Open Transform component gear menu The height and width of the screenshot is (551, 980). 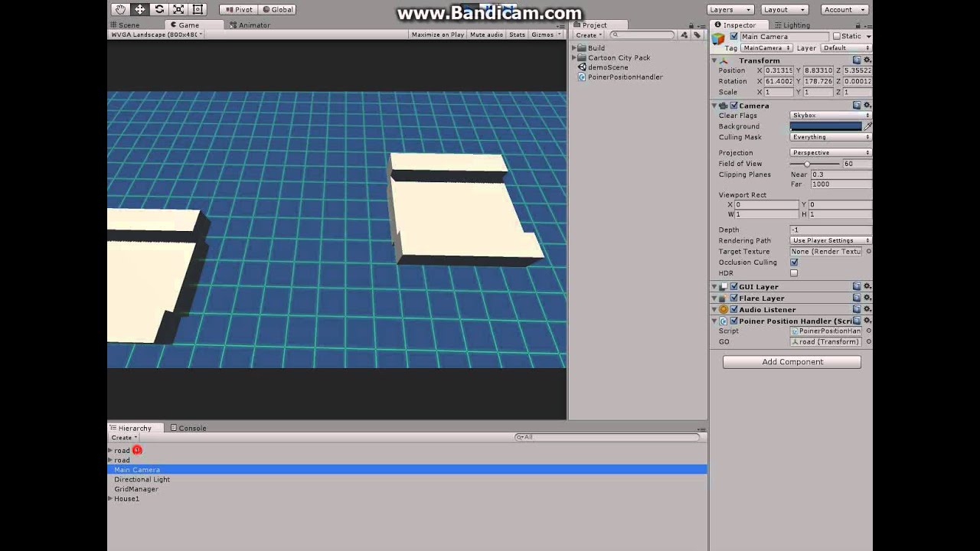pos(867,60)
